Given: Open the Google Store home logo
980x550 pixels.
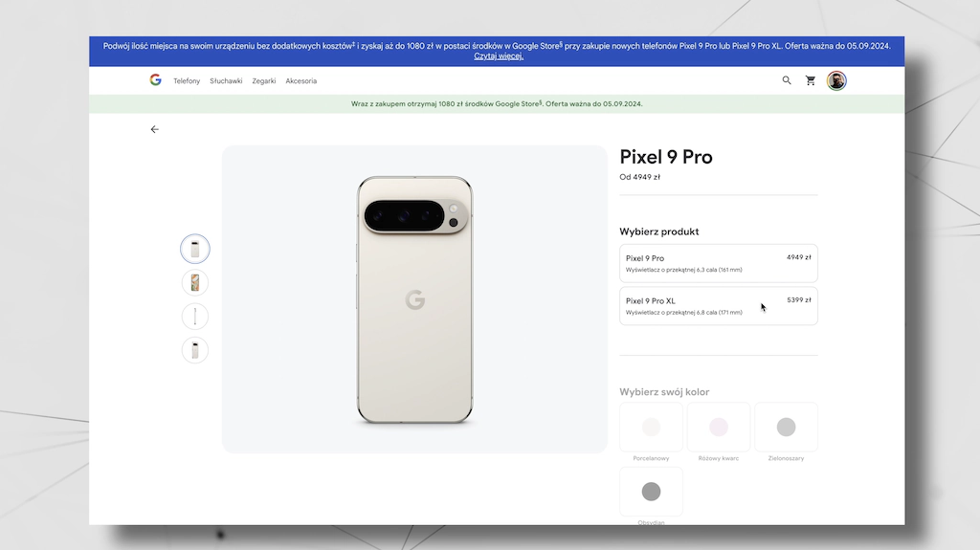Looking at the screenshot, I should pos(156,80).
